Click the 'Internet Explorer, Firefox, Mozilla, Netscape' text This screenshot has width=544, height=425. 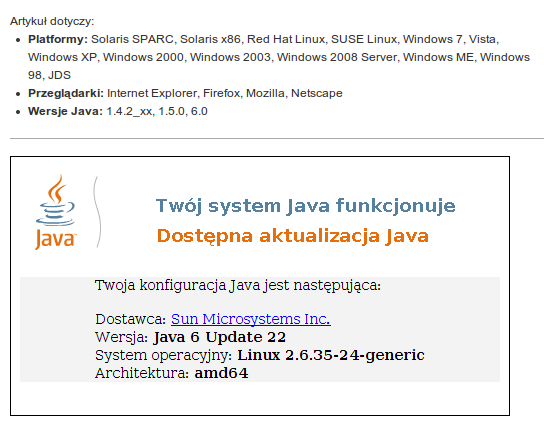click(225, 93)
